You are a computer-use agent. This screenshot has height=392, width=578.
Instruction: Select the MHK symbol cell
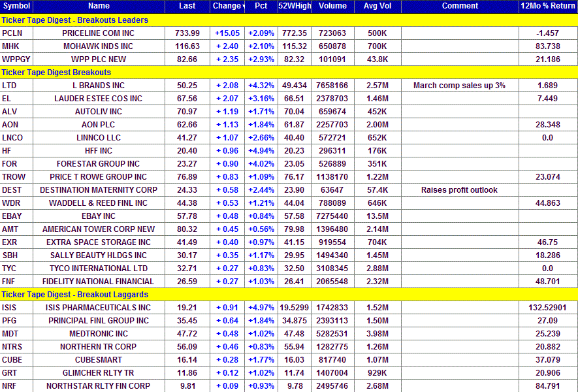[16, 46]
